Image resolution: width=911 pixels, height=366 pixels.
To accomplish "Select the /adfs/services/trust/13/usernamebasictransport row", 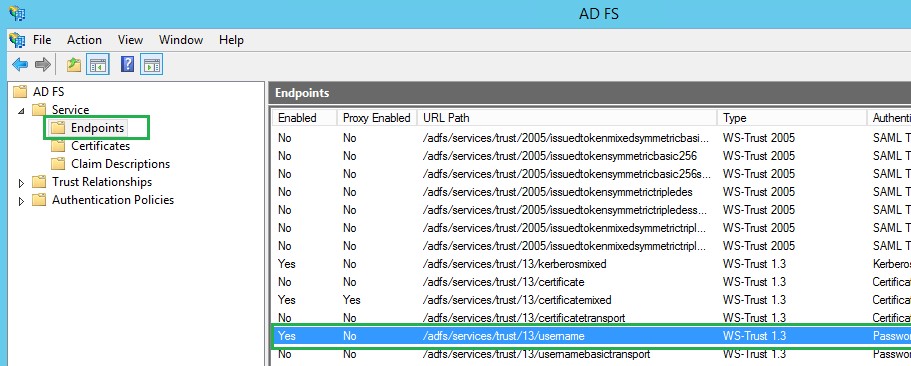I will point(592,354).
